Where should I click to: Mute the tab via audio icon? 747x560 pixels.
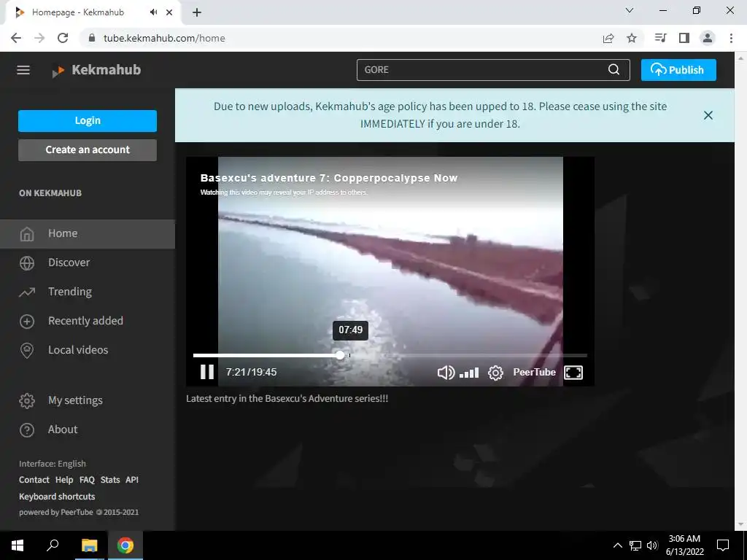pos(153,12)
